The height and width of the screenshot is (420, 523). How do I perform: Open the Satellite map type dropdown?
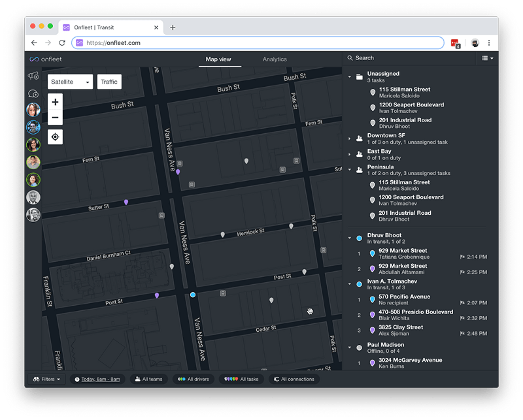click(x=71, y=82)
